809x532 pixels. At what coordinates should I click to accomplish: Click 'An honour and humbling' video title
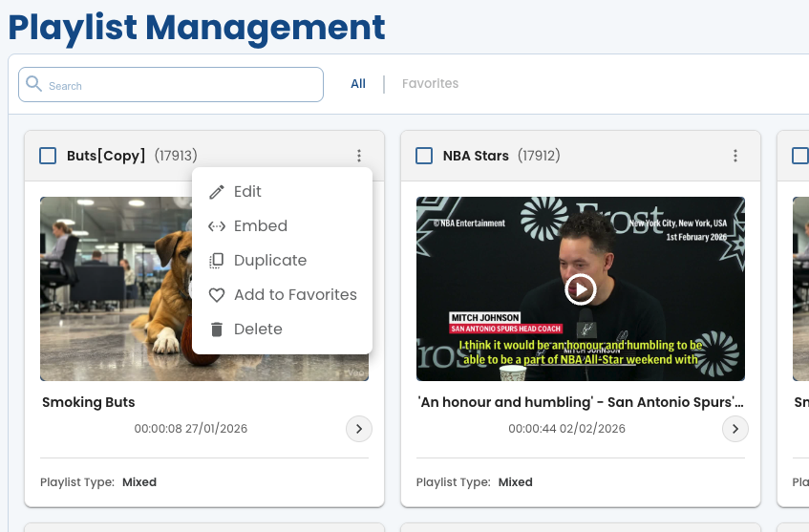[x=581, y=402]
